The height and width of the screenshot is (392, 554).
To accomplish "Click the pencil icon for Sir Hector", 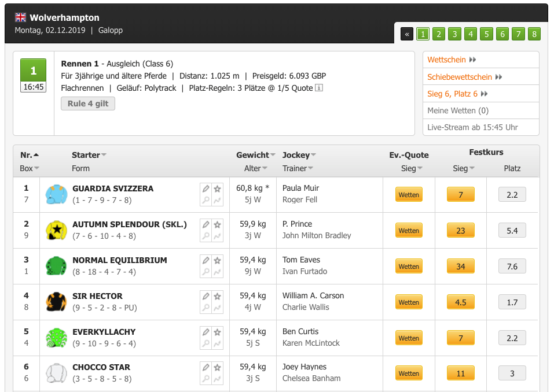I will pyautogui.click(x=206, y=297).
